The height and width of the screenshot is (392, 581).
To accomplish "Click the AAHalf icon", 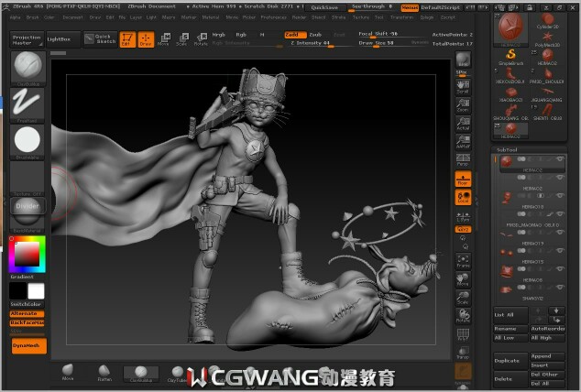I will [463, 142].
